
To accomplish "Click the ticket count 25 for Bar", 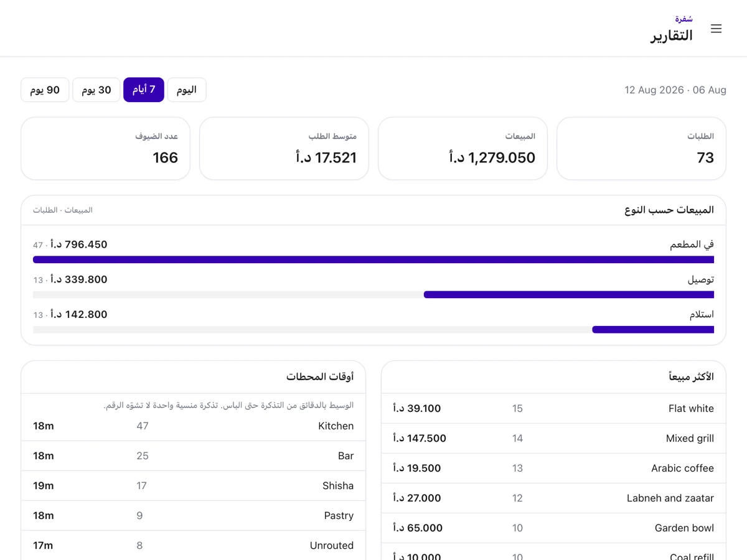I will [143, 456].
